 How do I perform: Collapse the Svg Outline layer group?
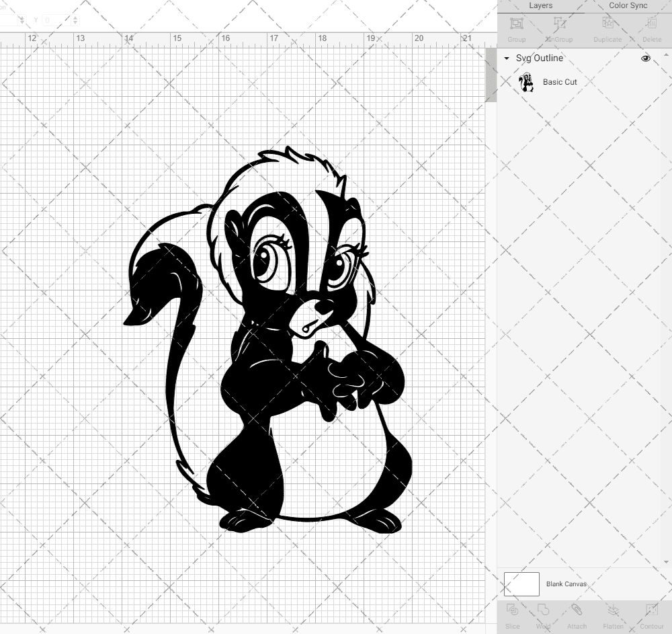[x=506, y=58]
